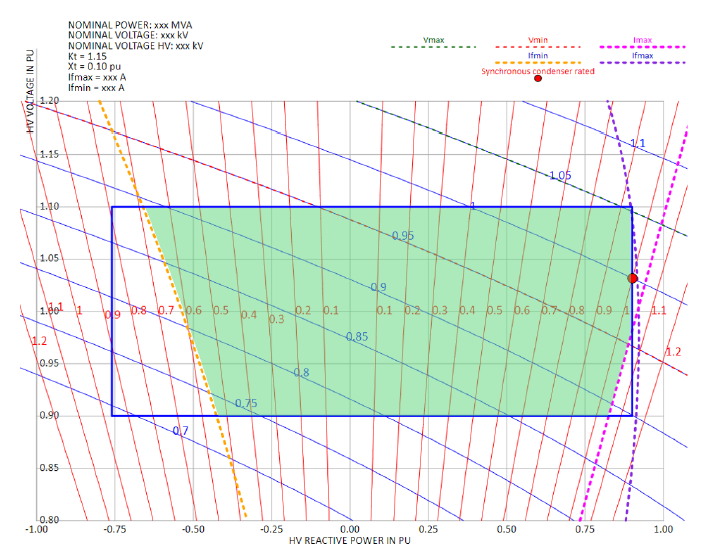Click the blue 0.7 contour label

180,431
